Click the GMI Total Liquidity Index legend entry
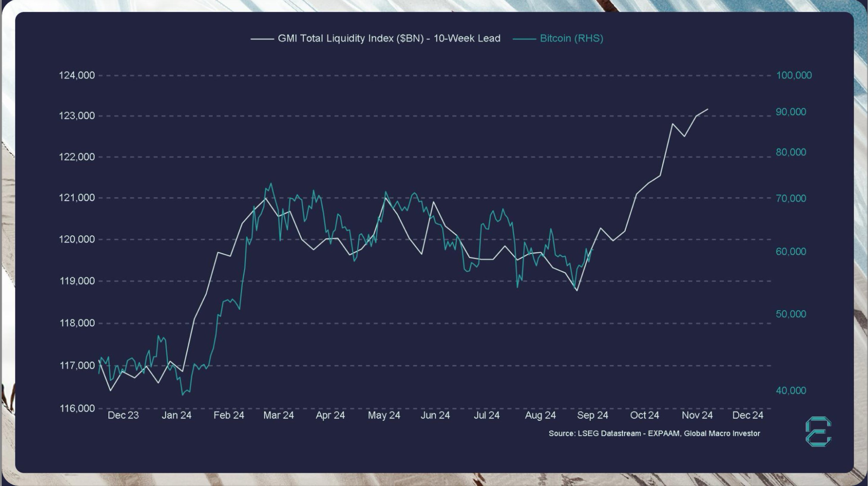Viewport: 868px width, 486px height. point(388,38)
